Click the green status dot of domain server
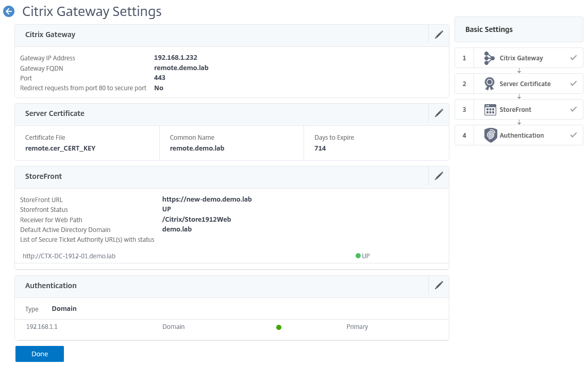This screenshot has width=588, height=365. [x=279, y=327]
